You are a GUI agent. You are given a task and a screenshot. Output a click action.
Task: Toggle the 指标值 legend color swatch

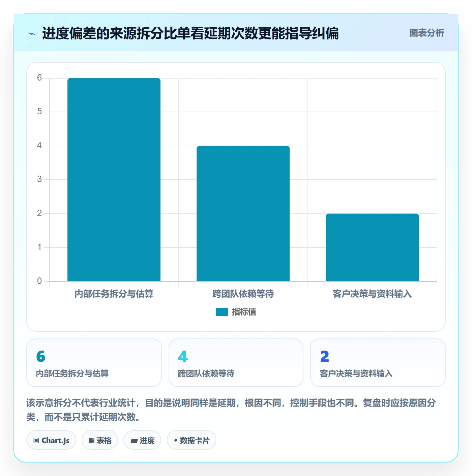pyautogui.click(x=222, y=312)
